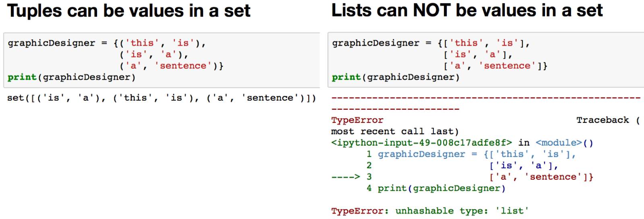The height and width of the screenshot is (219, 644).
Task: Click the word Traceback in the error output
Action: click(603, 120)
